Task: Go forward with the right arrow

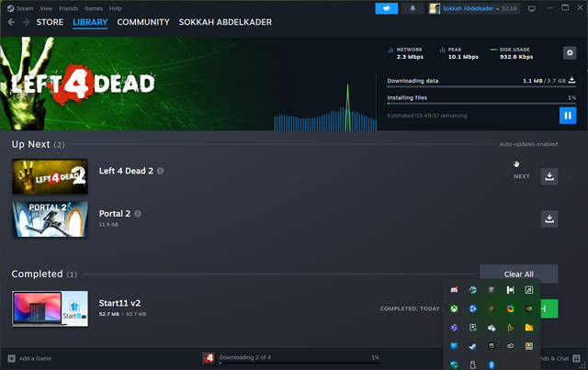Action: pyautogui.click(x=26, y=22)
